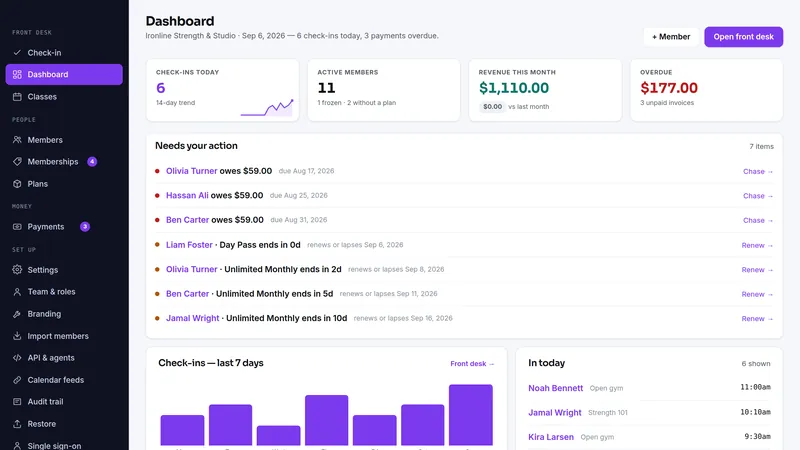800x450 pixels.
Task: Click the "11:00am" check-in time
Action: [755, 387]
